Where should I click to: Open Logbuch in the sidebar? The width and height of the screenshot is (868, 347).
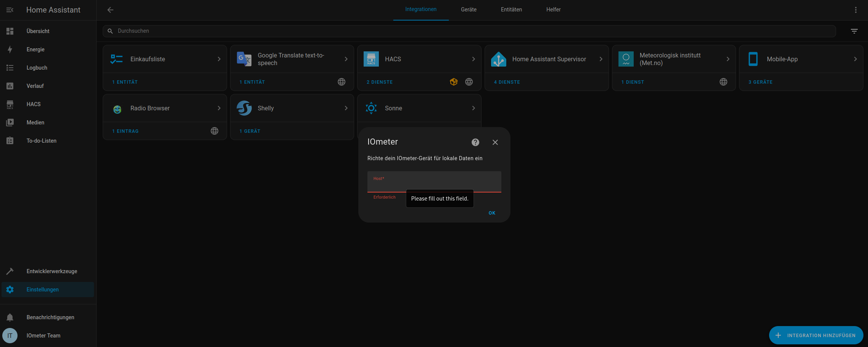coord(48,68)
